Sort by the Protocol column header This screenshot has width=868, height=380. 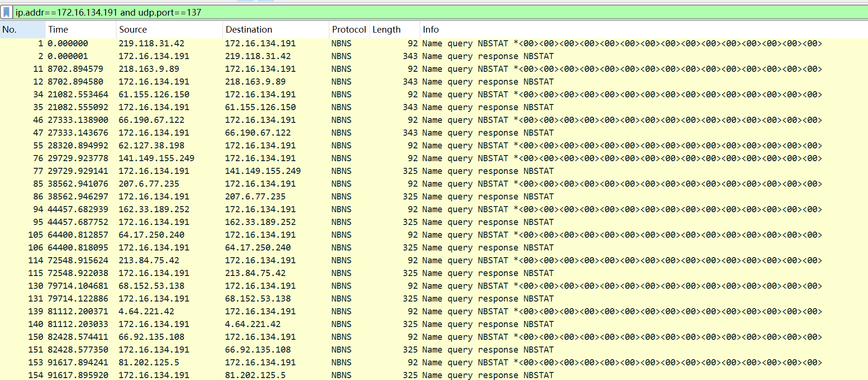click(349, 29)
